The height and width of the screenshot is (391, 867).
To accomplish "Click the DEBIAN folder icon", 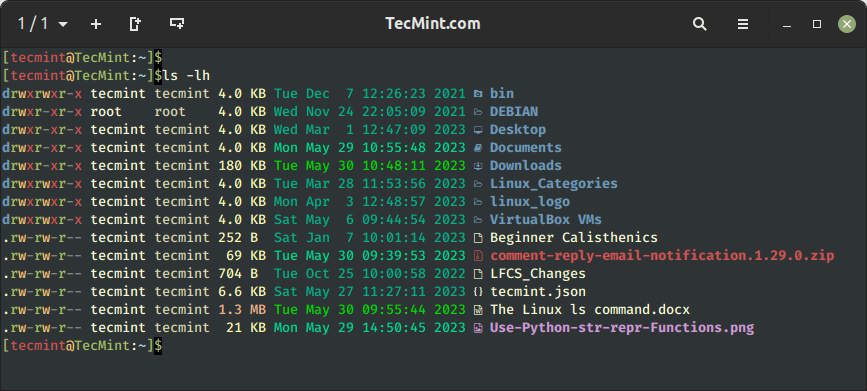I will coord(478,112).
